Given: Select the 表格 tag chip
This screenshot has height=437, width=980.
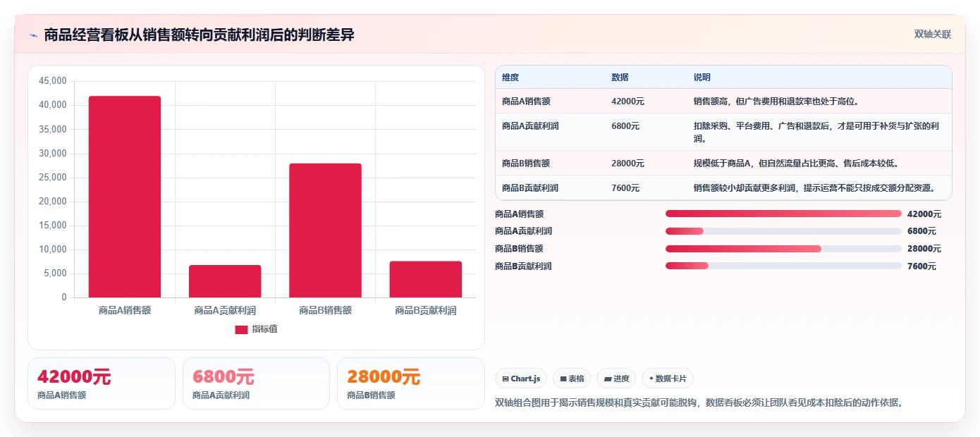Looking at the screenshot, I should pyautogui.click(x=572, y=378).
